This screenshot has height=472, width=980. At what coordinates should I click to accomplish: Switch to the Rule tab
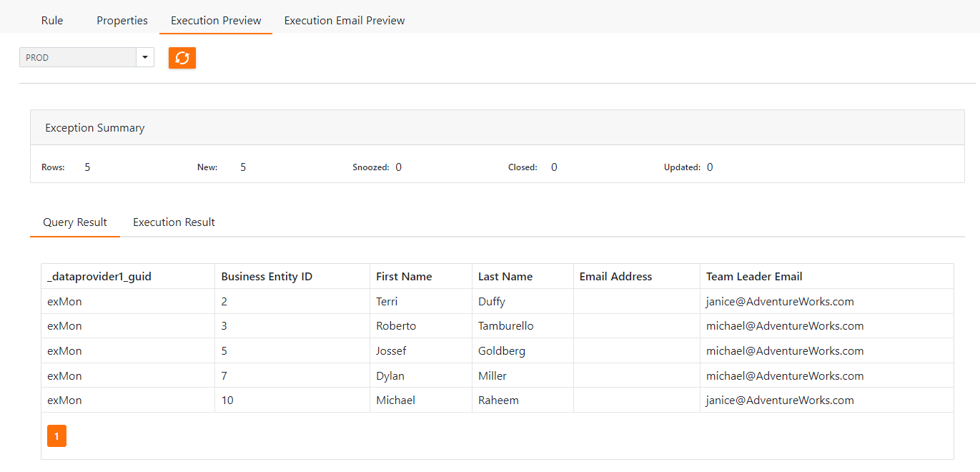tap(52, 20)
